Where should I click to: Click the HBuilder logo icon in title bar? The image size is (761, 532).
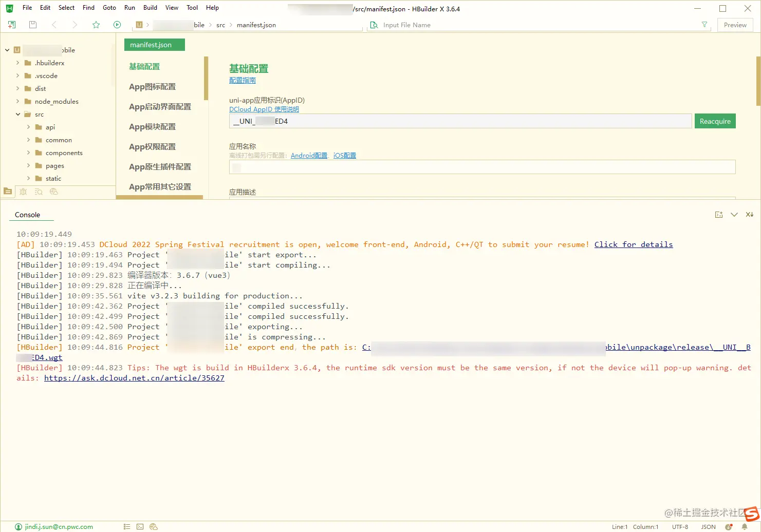point(9,8)
